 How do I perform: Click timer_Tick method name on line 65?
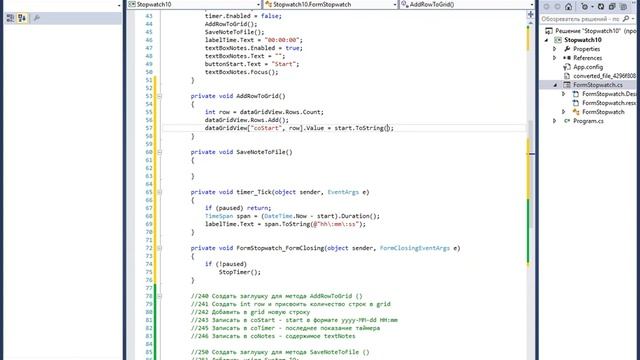click(x=254, y=192)
